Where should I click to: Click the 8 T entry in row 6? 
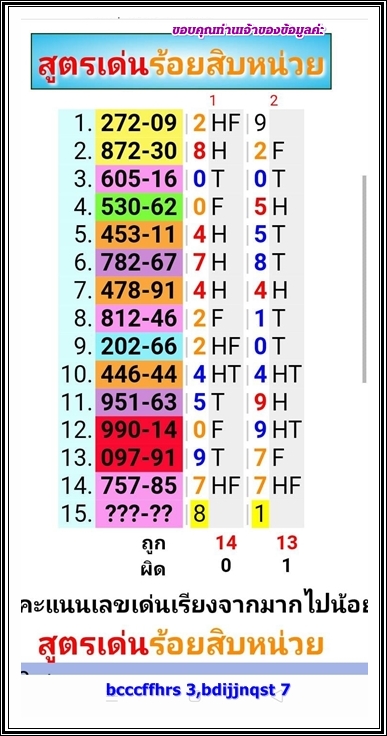pyautogui.click(x=270, y=262)
